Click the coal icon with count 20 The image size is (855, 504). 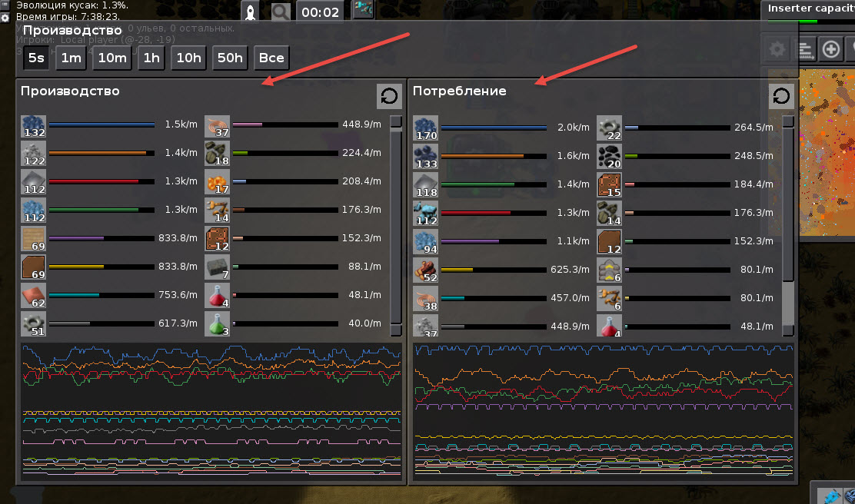[x=609, y=157]
